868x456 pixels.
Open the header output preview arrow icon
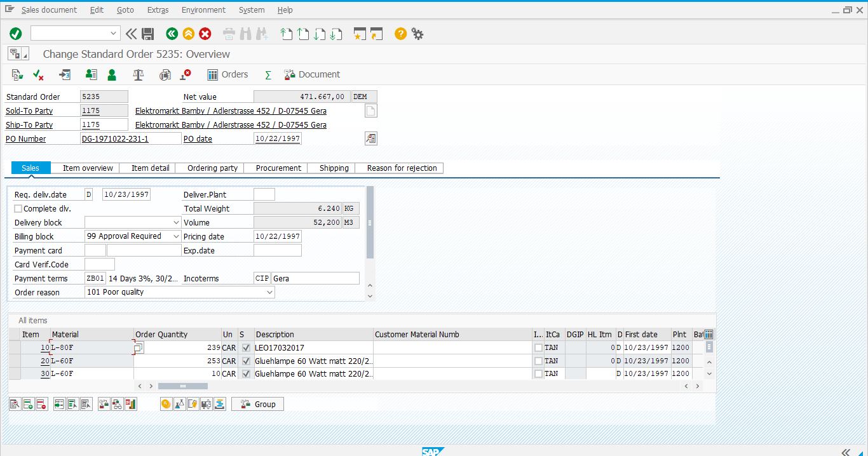click(x=65, y=74)
